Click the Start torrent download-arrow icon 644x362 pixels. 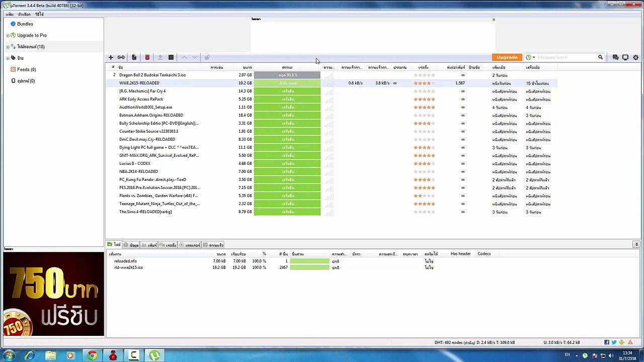coord(160,57)
